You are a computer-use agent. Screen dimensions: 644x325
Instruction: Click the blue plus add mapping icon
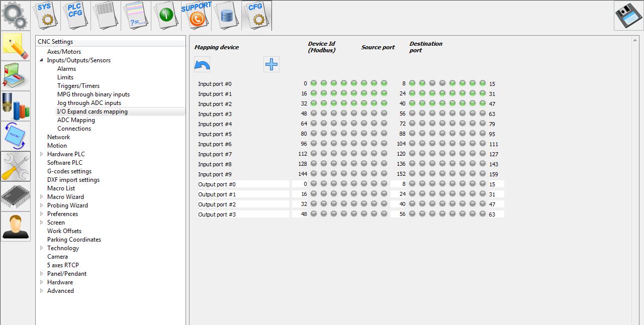click(x=271, y=64)
